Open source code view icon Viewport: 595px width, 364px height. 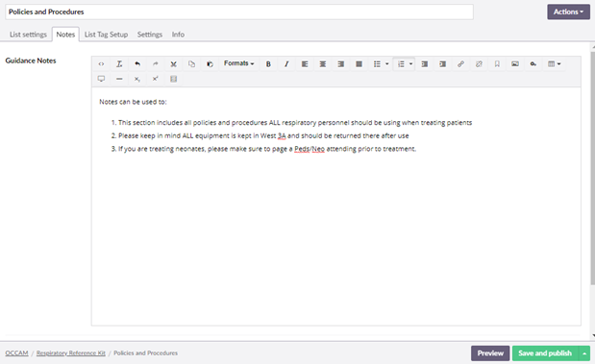pyautogui.click(x=101, y=64)
